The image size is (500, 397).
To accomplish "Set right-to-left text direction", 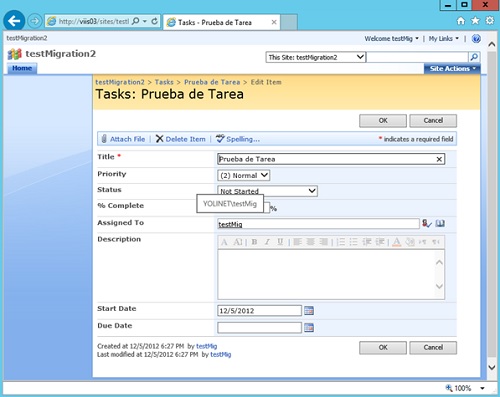I will coord(436,242).
